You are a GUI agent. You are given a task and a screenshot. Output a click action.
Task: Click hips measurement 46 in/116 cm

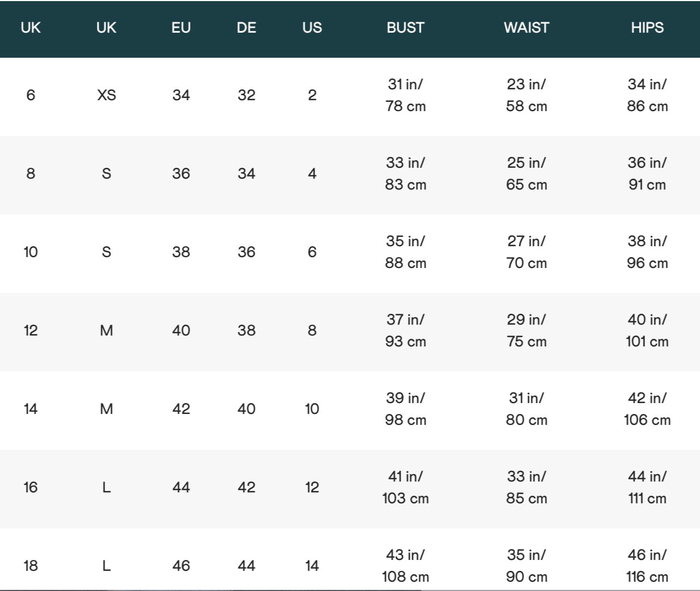click(x=647, y=566)
